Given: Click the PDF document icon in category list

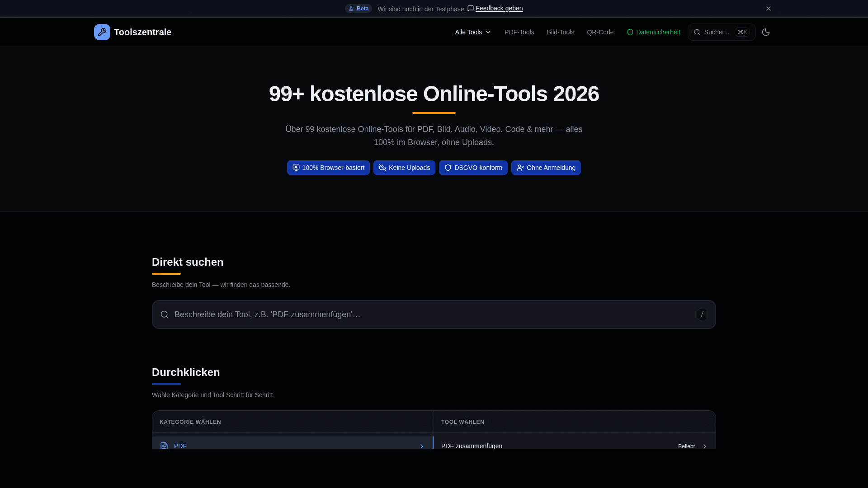Looking at the screenshot, I should (164, 446).
